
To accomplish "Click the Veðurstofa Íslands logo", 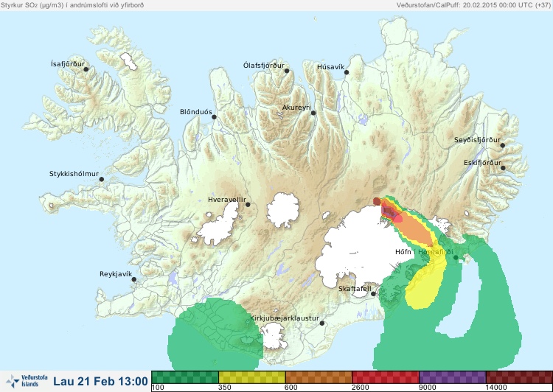I will pos(27,381).
